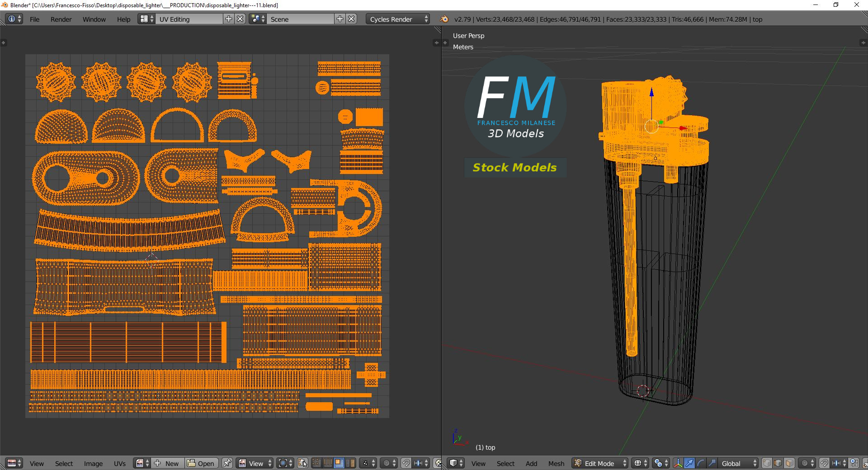868x470 pixels.
Task: Click the red X axis arrow of manipulator
Action: pos(684,128)
